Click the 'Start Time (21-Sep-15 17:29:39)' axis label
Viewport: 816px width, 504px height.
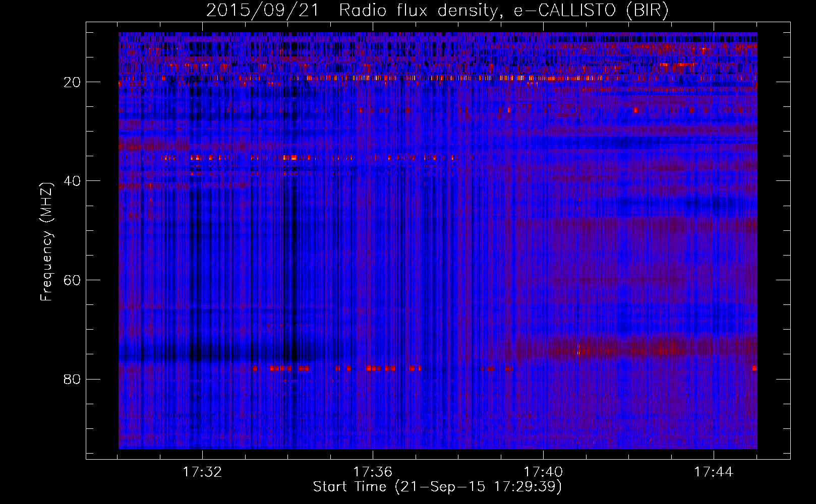437,487
